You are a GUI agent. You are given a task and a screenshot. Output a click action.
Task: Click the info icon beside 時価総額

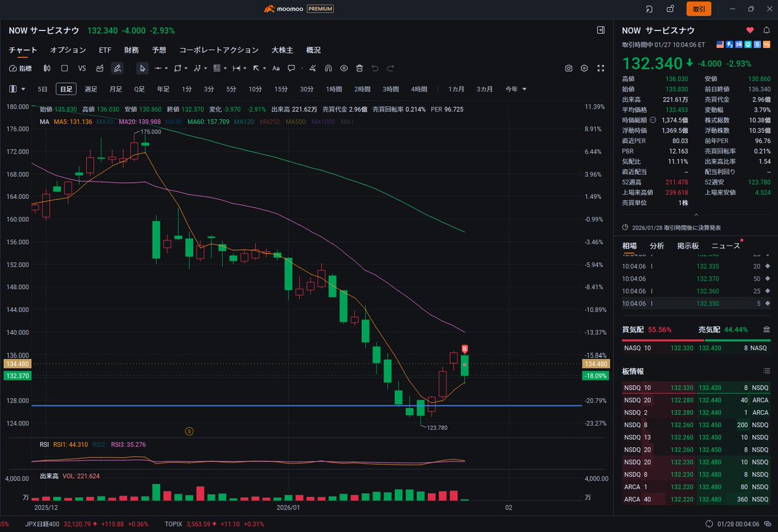(x=653, y=120)
